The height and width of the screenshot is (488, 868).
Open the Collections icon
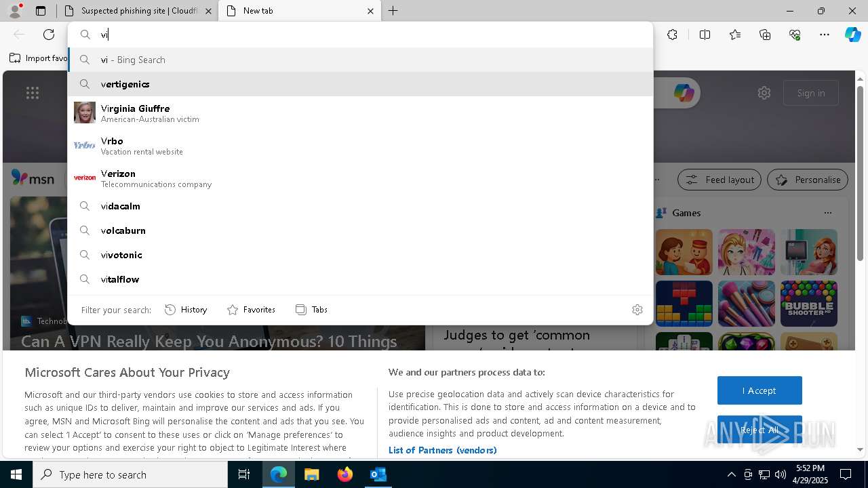(765, 35)
